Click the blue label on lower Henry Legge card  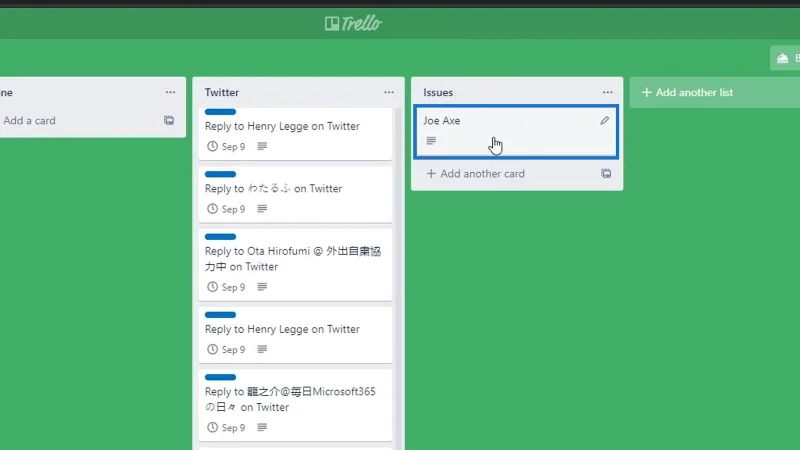(220, 315)
